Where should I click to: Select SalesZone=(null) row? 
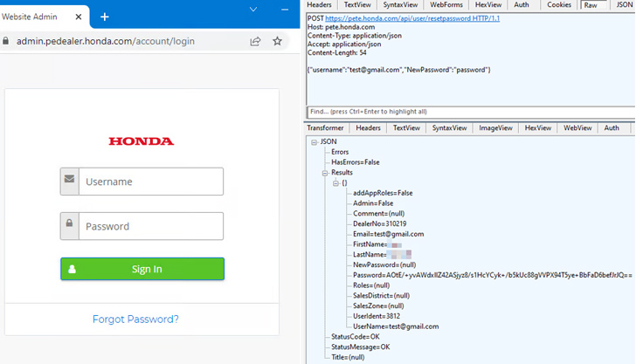(378, 306)
